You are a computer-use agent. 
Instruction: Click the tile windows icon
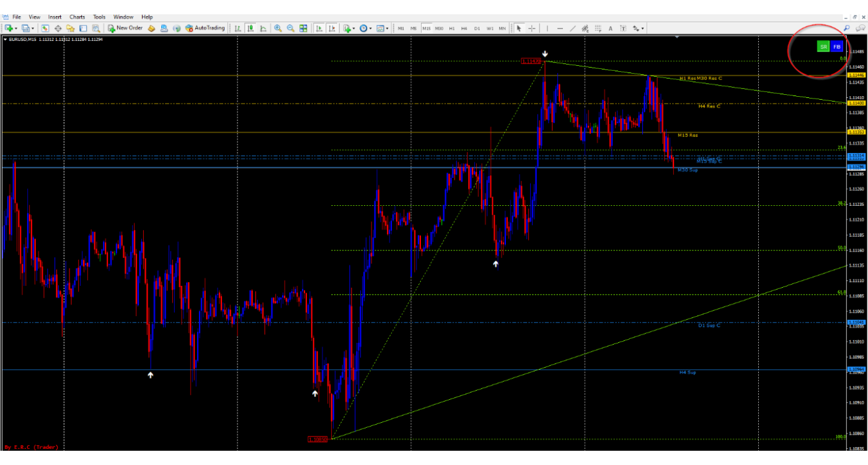pyautogui.click(x=303, y=28)
